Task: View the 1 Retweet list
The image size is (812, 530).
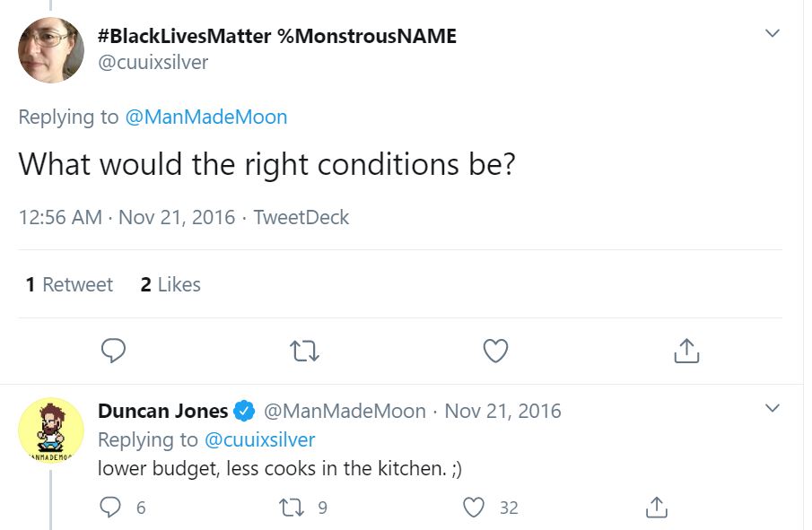Action: tap(69, 285)
